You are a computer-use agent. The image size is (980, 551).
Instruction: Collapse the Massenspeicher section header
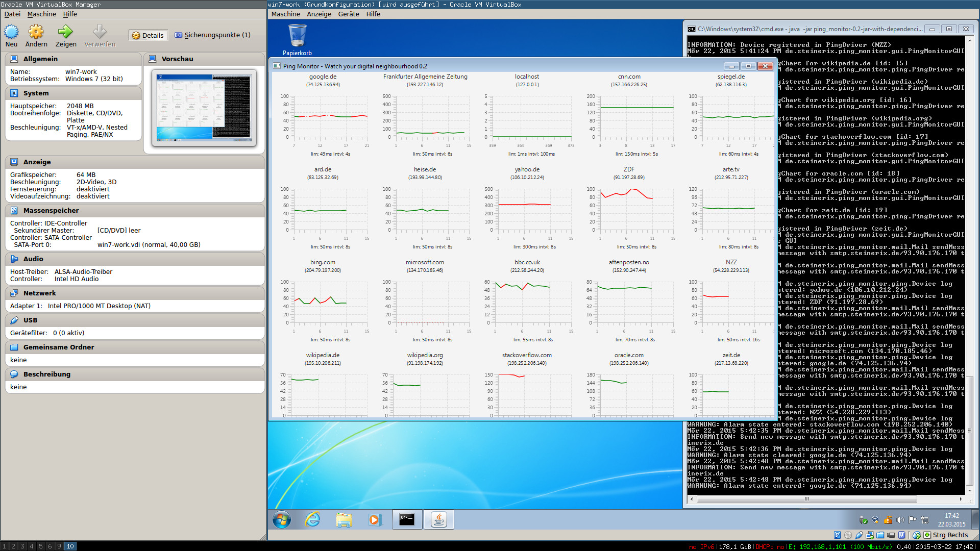(x=51, y=211)
